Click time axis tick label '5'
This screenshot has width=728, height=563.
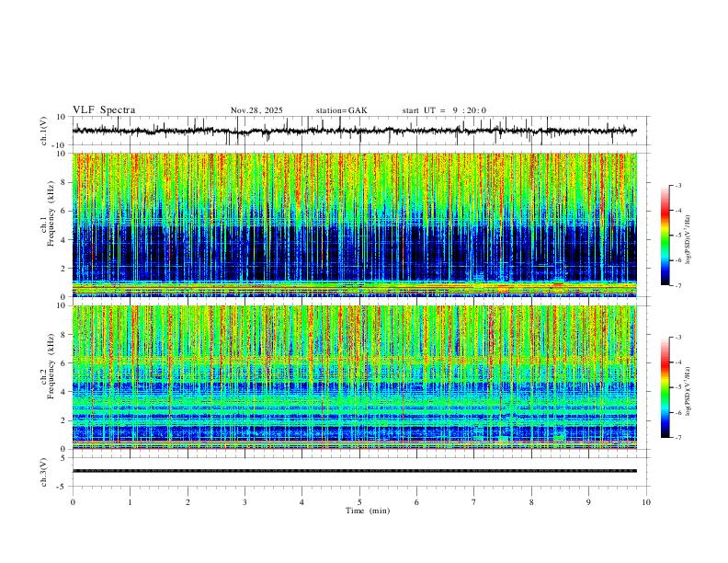(359, 502)
